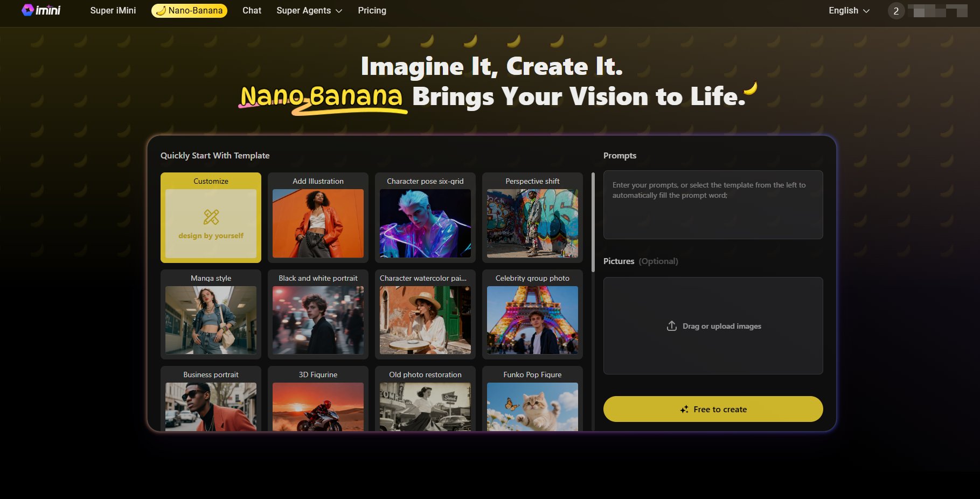Click the "Old photo restoration" title text
Viewport: 980px width, 499px height.
click(425, 375)
